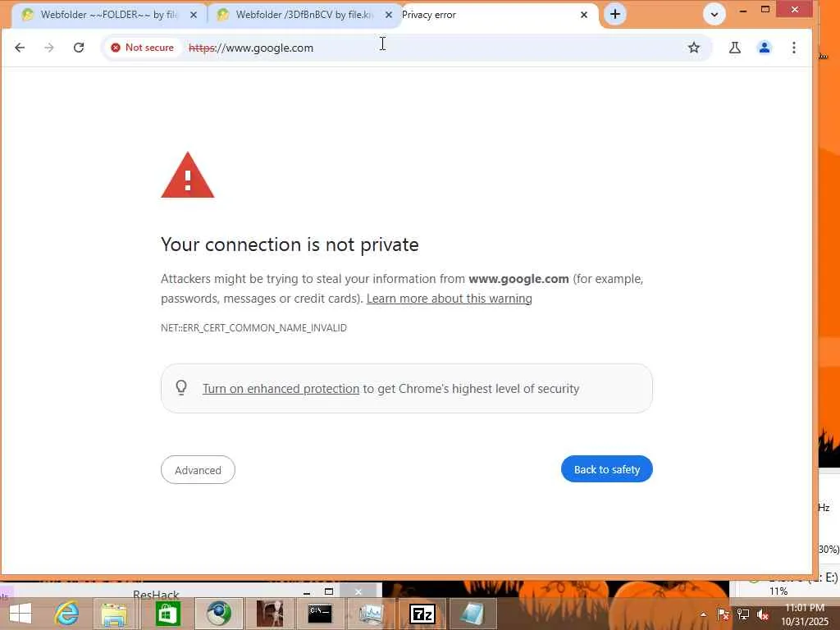Viewport: 840px width, 630px height.
Task: Click the browser back arrow
Action: pyautogui.click(x=20, y=48)
